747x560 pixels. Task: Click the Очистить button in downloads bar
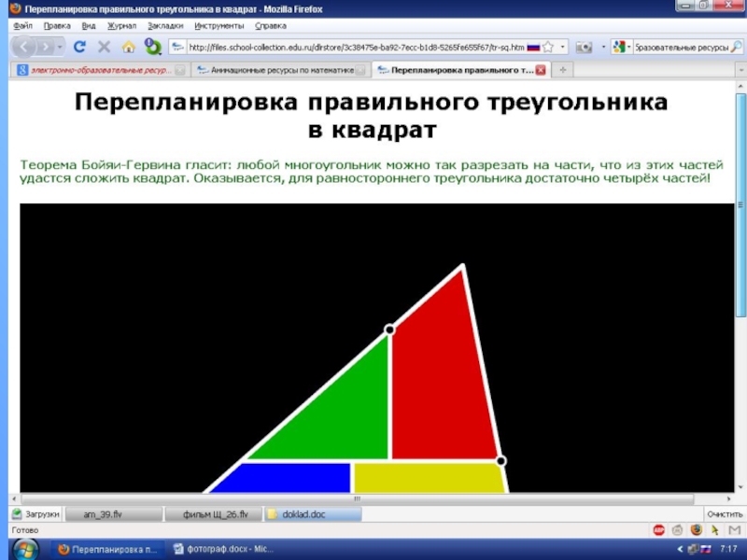[725, 514]
